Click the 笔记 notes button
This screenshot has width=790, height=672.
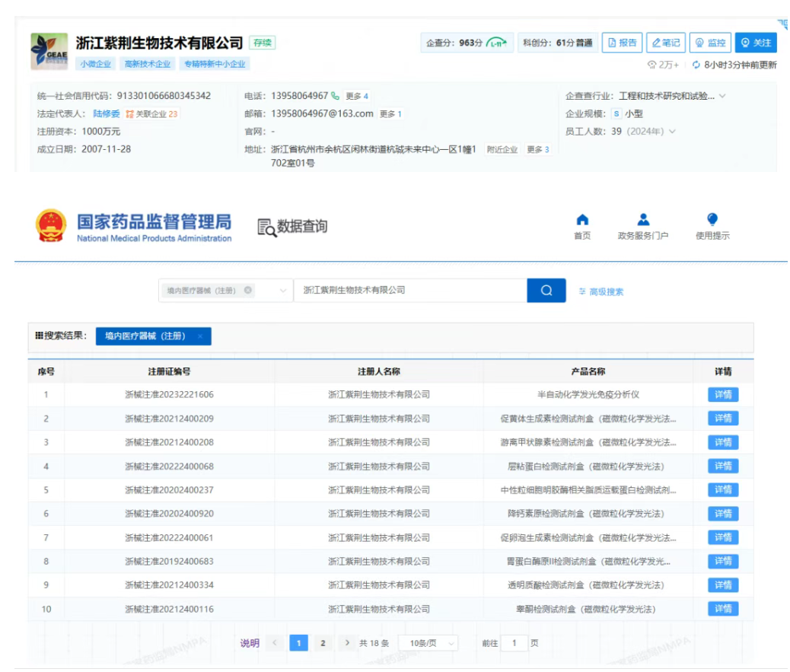(666, 43)
